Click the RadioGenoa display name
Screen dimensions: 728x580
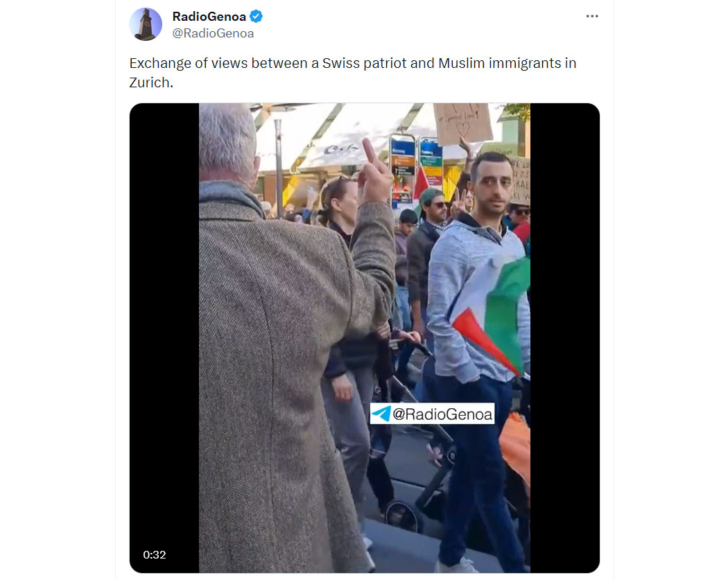click(209, 16)
